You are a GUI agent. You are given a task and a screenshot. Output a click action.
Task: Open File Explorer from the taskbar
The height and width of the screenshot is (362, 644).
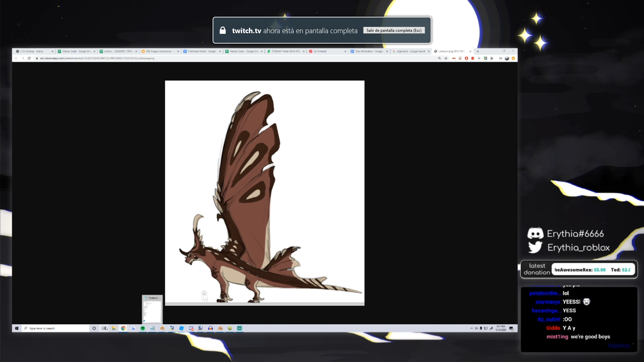click(114, 328)
